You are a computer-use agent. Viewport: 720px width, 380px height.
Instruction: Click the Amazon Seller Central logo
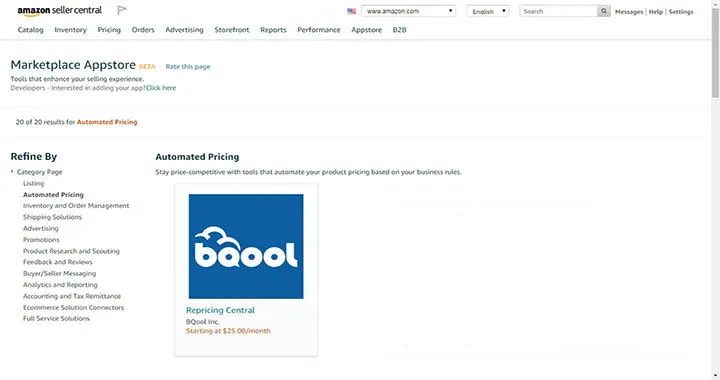(60, 11)
